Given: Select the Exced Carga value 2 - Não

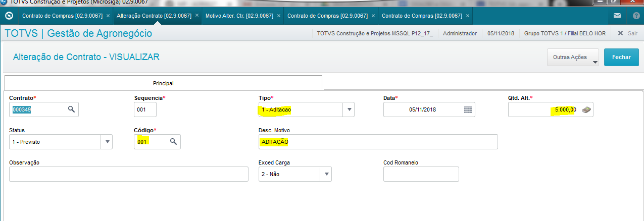Looking at the screenshot, I should coord(270,174).
